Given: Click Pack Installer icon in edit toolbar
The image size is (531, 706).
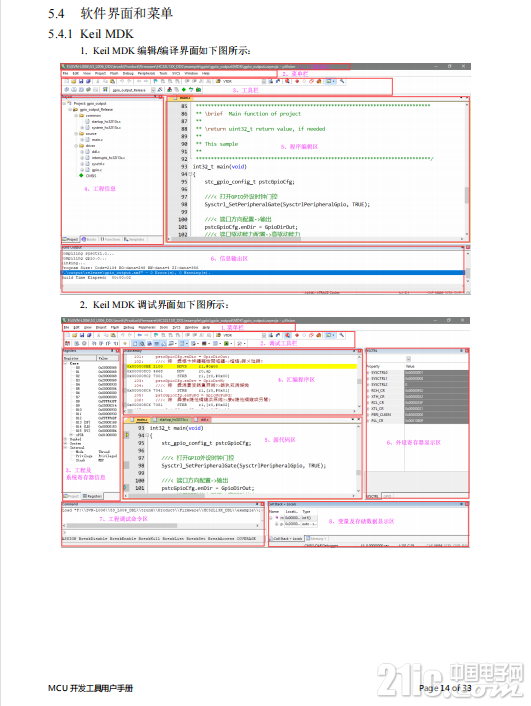Looking at the screenshot, I should pos(199,90).
